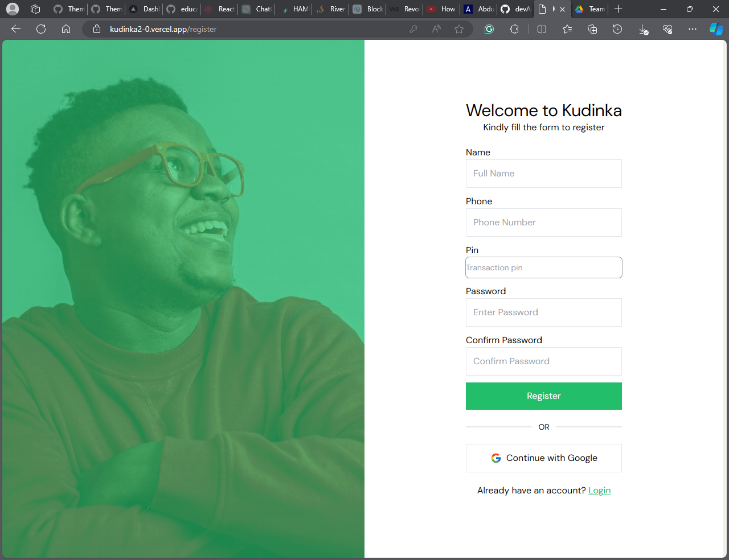
Task: Add this page to favorites star
Action: [x=459, y=29]
